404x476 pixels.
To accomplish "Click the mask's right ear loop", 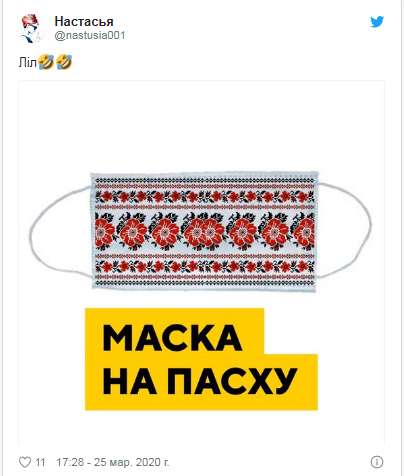I will pos(345,231).
